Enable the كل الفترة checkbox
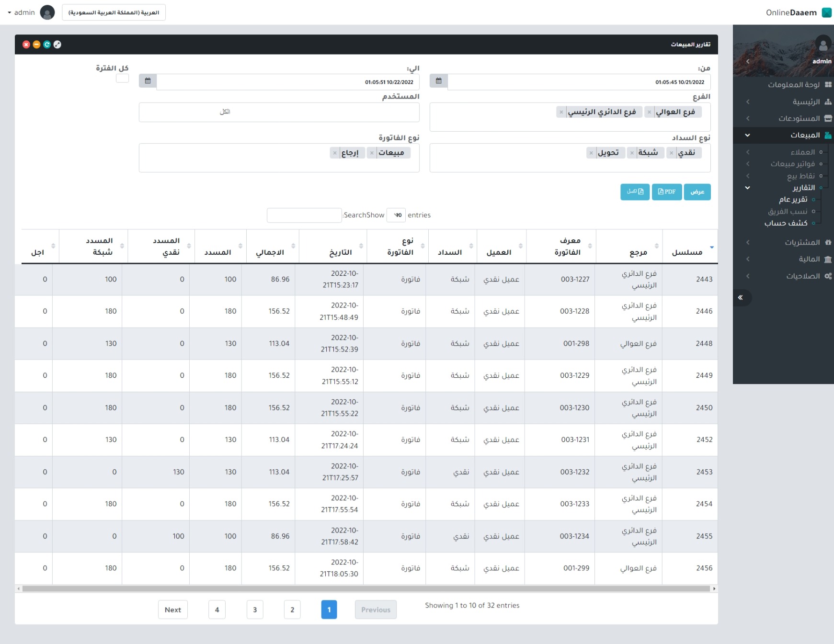This screenshot has width=834, height=644. coord(122,79)
